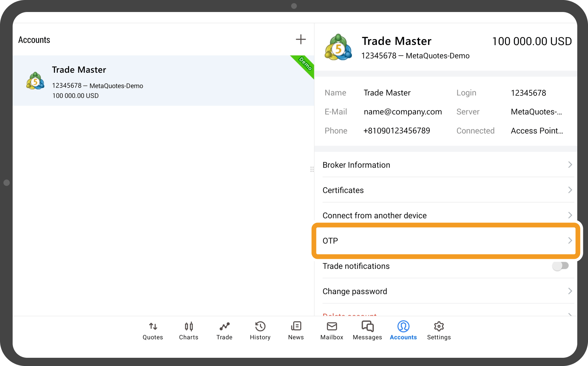Screen dimensions: 588x366
Task: Go to the Trade tab icon
Action: [225, 326]
